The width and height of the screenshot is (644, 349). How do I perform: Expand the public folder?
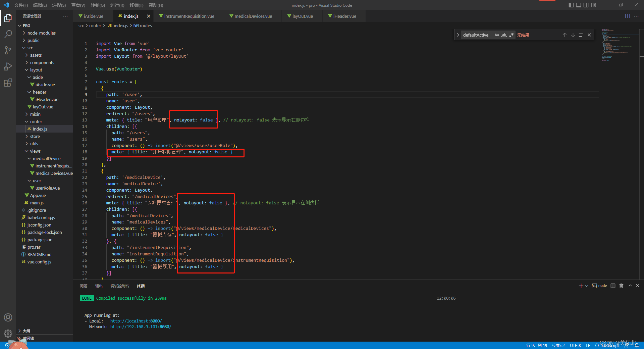[45, 40]
